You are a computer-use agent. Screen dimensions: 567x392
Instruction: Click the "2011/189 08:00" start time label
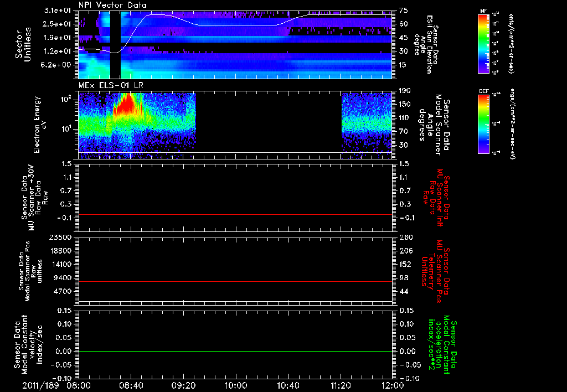click(x=56, y=385)
